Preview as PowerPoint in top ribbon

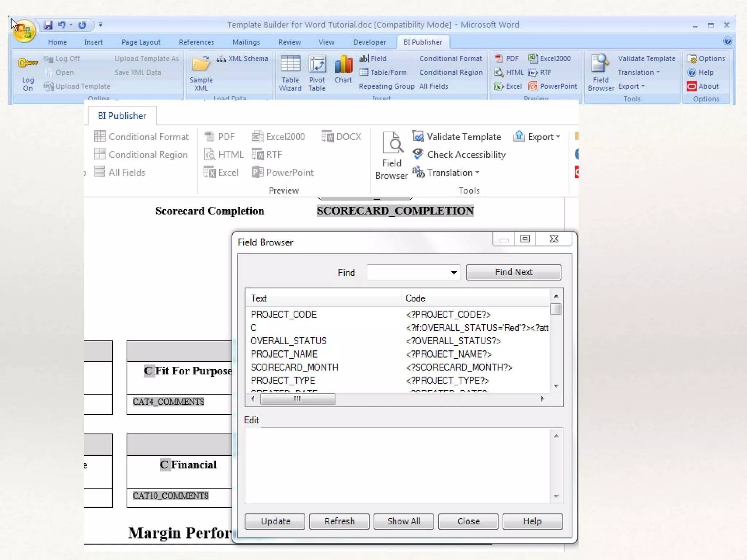[553, 86]
